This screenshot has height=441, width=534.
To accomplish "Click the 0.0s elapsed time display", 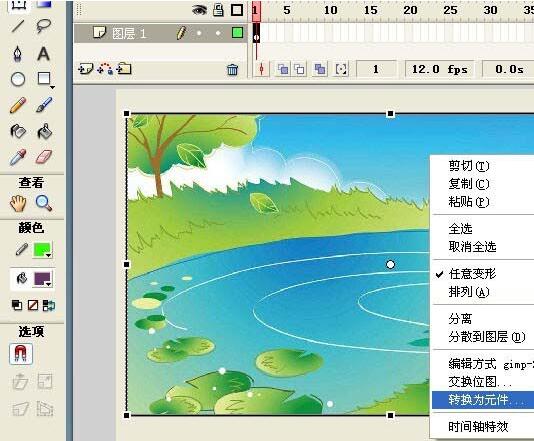I will (509, 69).
